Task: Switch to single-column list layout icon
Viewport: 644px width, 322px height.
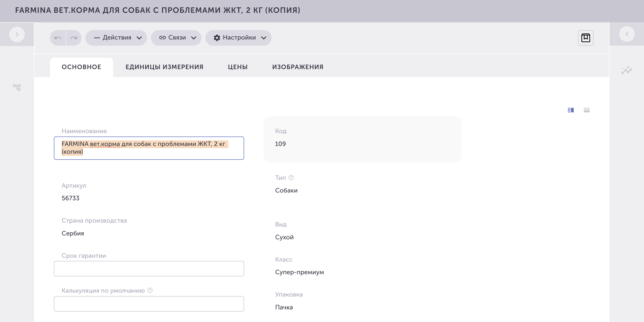Action: [586, 110]
